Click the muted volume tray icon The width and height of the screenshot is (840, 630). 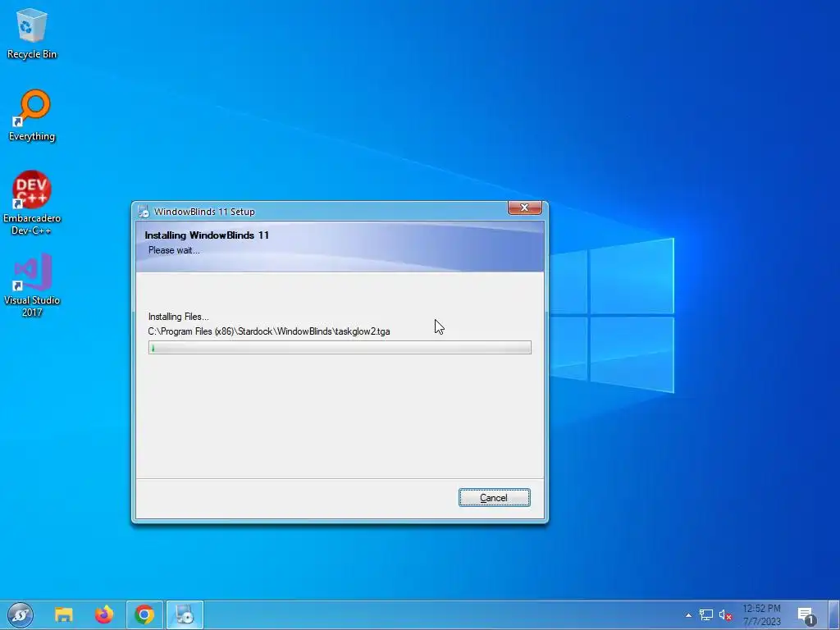pyautogui.click(x=725, y=615)
